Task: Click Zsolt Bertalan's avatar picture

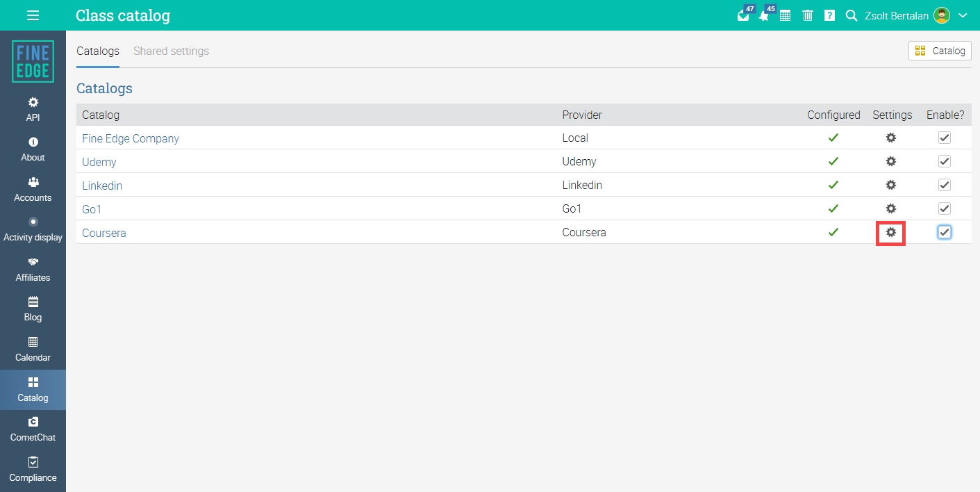Action: (942, 15)
